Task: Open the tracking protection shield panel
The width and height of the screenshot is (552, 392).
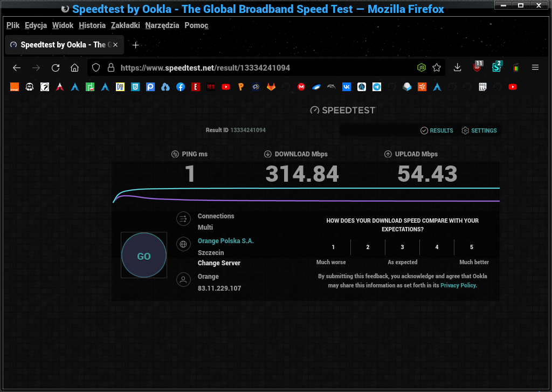Action: pos(96,67)
